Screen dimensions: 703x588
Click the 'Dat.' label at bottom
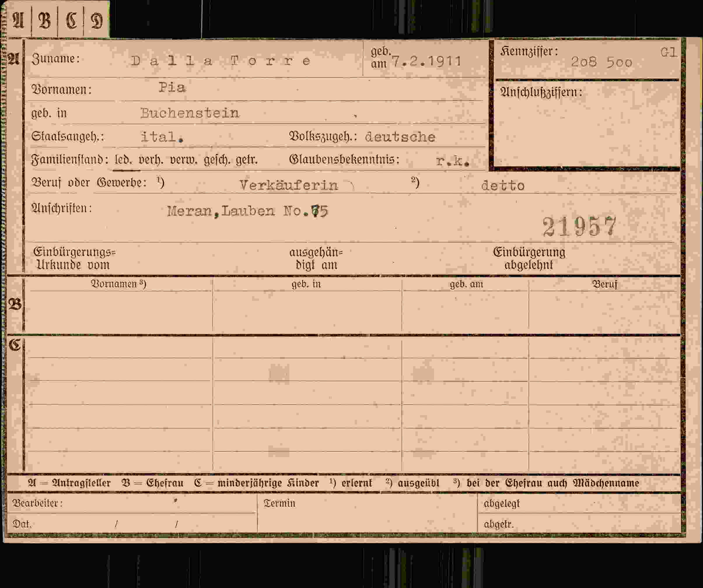(22, 524)
